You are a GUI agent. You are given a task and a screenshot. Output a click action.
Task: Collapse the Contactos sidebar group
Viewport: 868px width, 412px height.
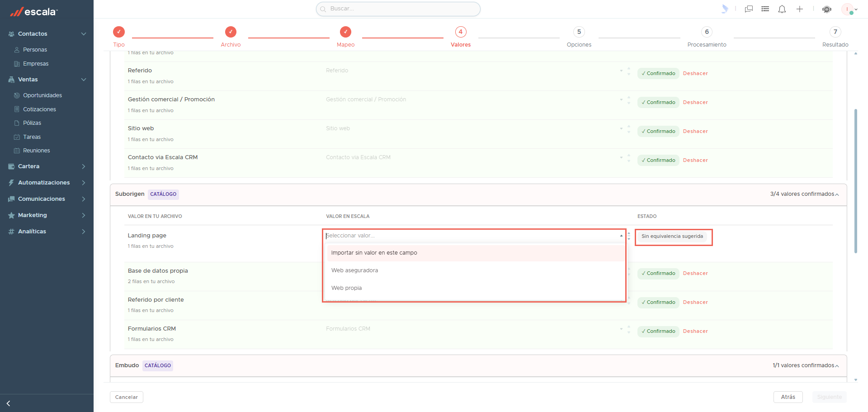point(84,34)
